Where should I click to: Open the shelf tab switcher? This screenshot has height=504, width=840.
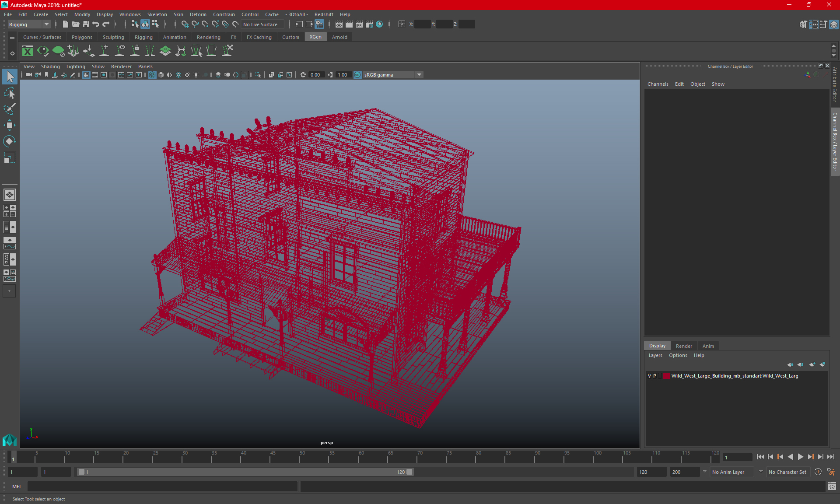click(x=12, y=38)
